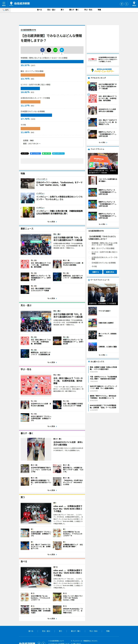Open 食べる in the footer navigation

[31, 631]
